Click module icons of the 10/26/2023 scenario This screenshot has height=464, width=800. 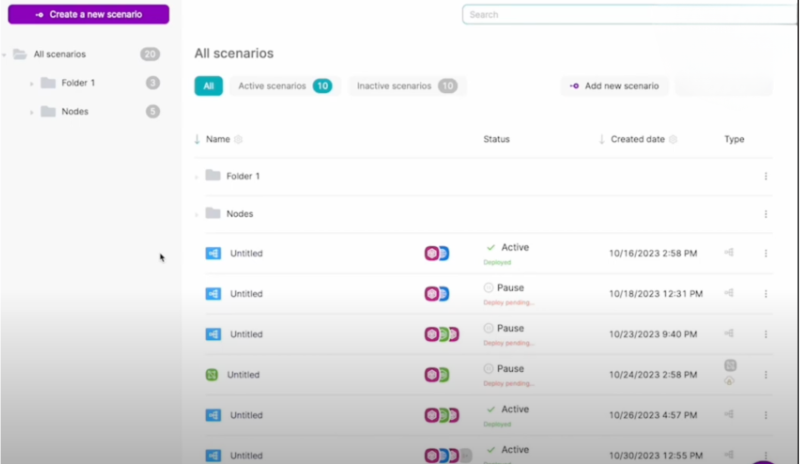coord(442,415)
